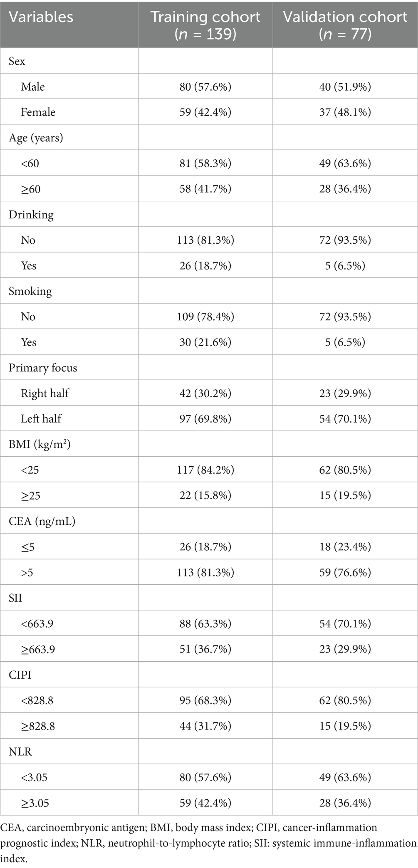Click the Training cohort column header
Screen dimensions: 418x868
point(205,25)
